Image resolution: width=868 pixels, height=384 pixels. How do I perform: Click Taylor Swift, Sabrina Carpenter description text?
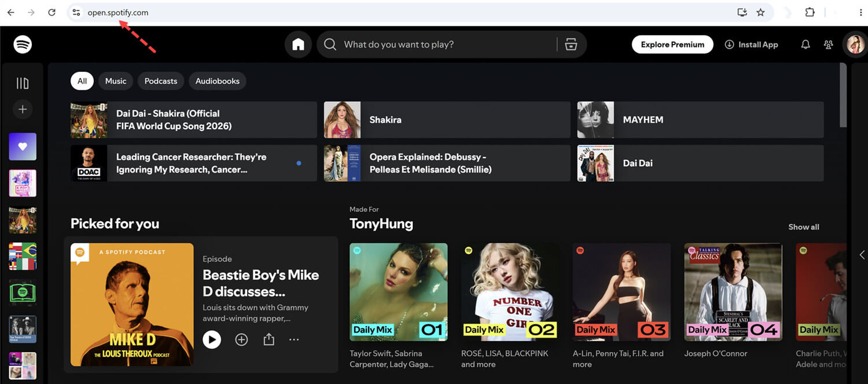pos(392,359)
